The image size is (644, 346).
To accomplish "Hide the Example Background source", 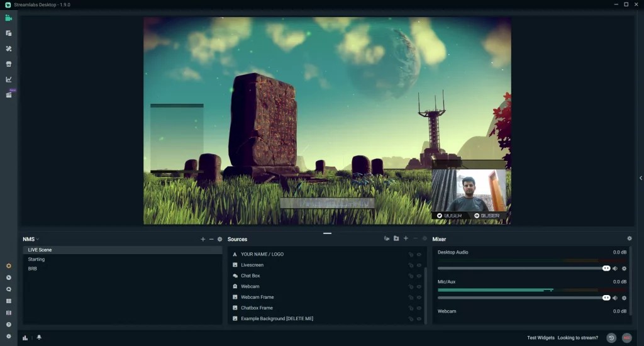I will (419, 318).
